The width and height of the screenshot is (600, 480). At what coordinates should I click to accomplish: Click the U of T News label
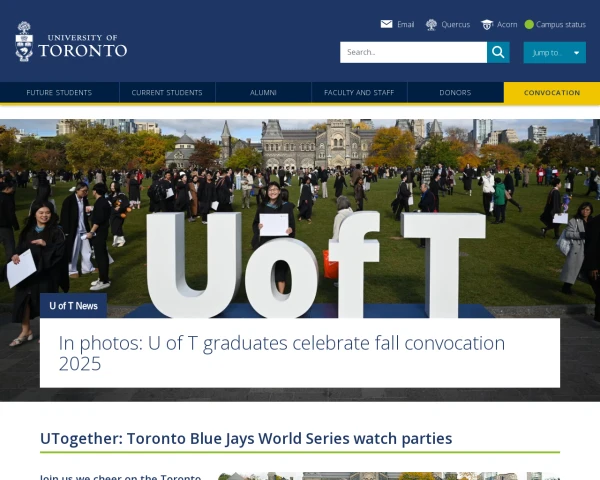73,306
